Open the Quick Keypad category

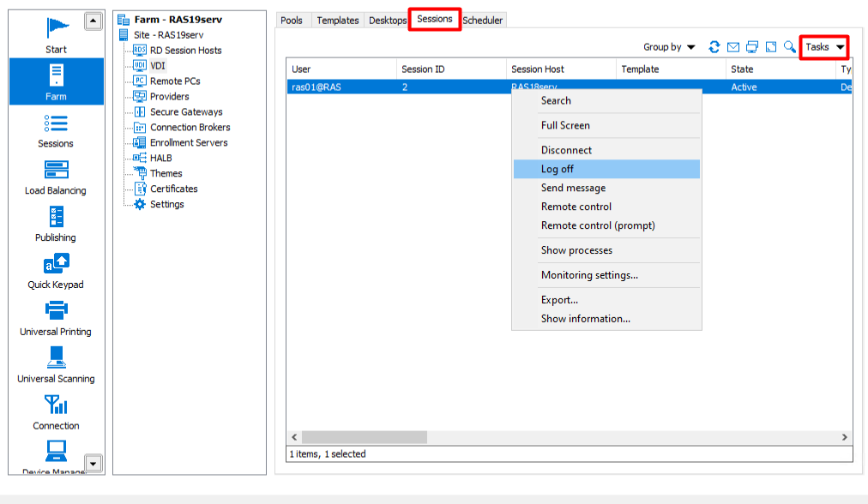[56, 271]
